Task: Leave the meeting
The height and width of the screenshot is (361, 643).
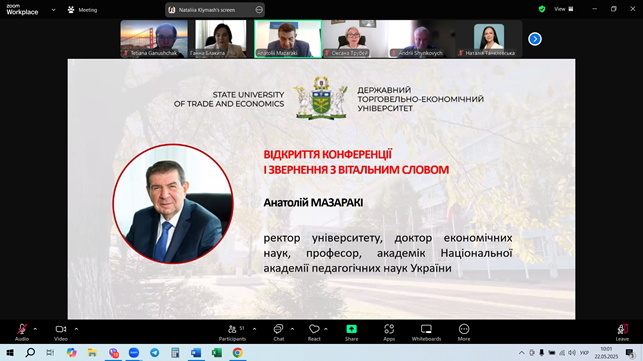Action: 622,332
